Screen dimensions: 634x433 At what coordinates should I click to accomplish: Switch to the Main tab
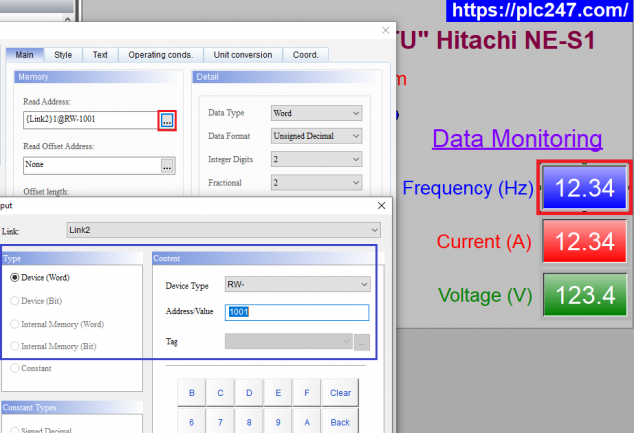tap(25, 55)
